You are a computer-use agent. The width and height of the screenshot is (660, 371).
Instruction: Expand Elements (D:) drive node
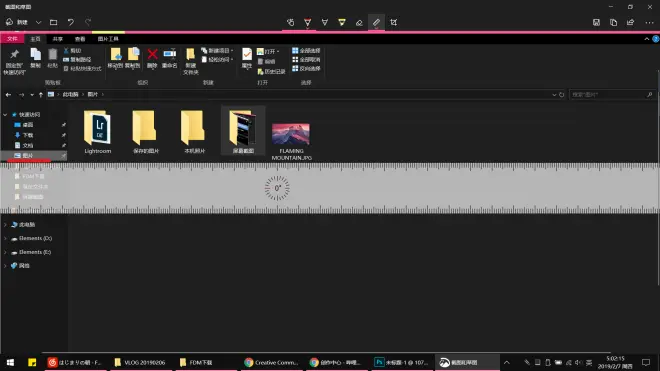click(x=5, y=238)
